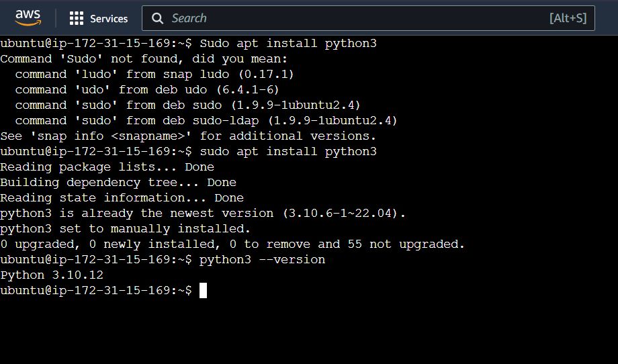This screenshot has height=364, width=618.
Task: Focus the Search input field
Action: 368,18
